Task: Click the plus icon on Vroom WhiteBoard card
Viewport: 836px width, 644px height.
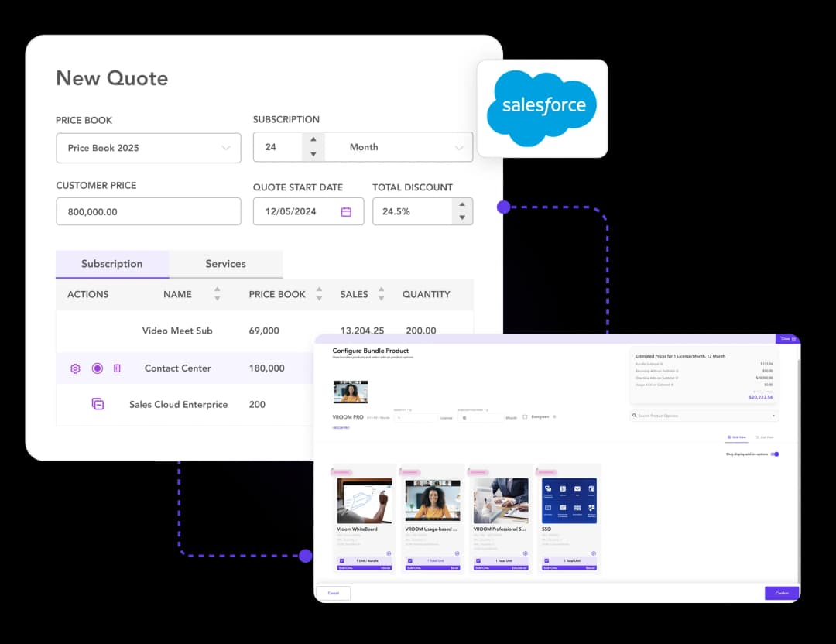Action: point(389,553)
